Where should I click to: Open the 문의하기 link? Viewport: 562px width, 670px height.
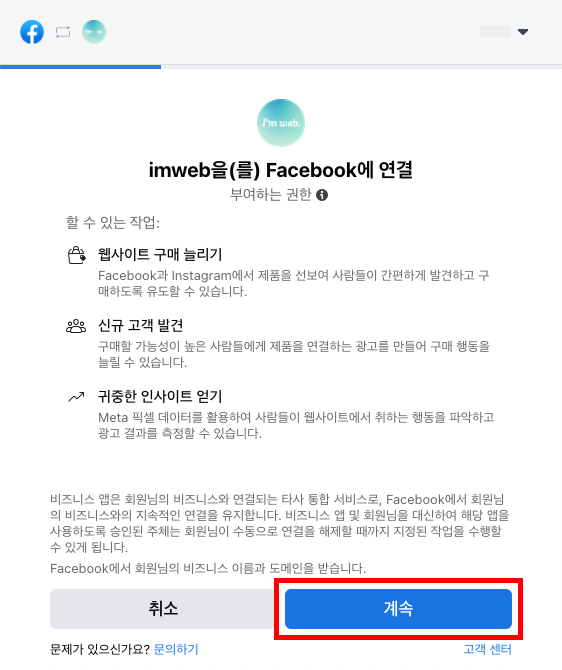click(x=176, y=649)
